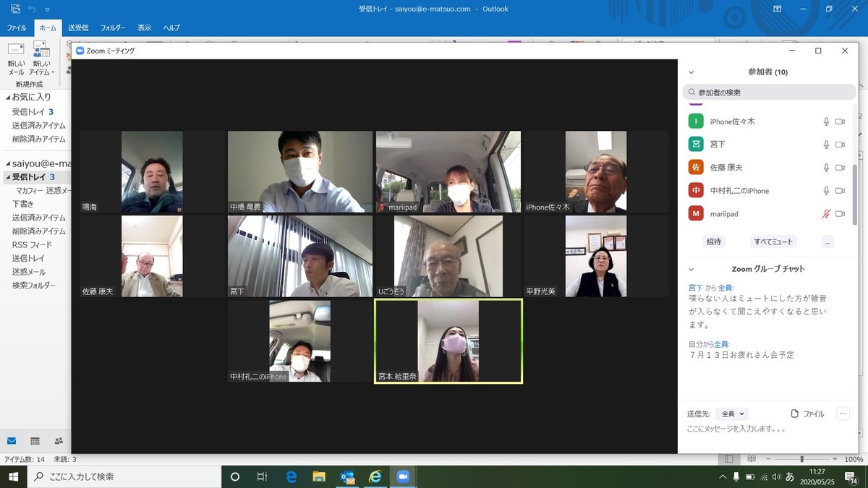Open Outlook ヘルプ tab
The height and width of the screenshot is (488, 868).
(x=171, y=27)
